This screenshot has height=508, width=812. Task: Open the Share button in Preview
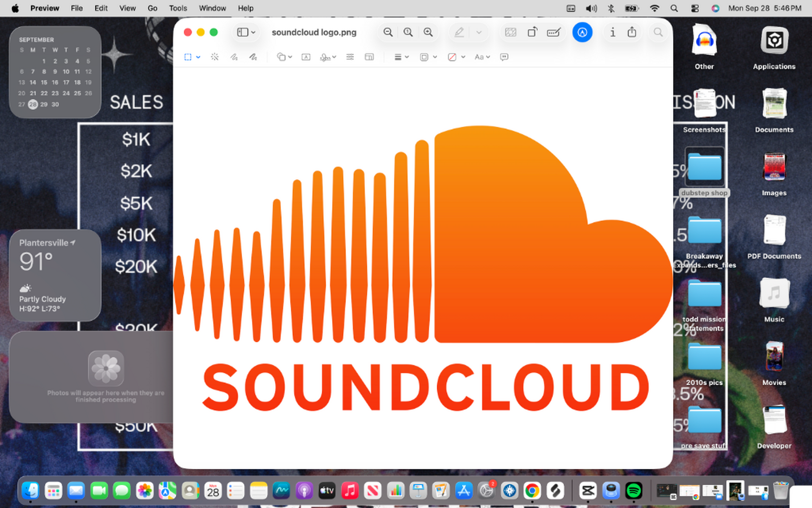tap(632, 32)
